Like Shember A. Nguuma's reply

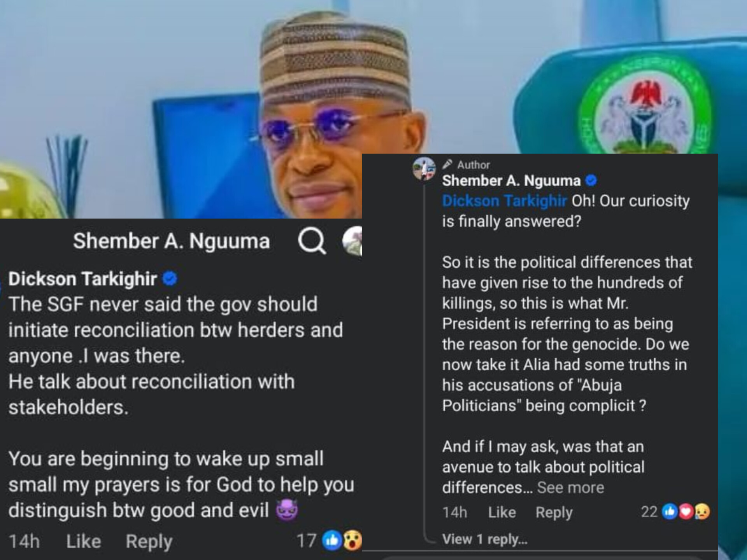pyautogui.click(x=502, y=513)
